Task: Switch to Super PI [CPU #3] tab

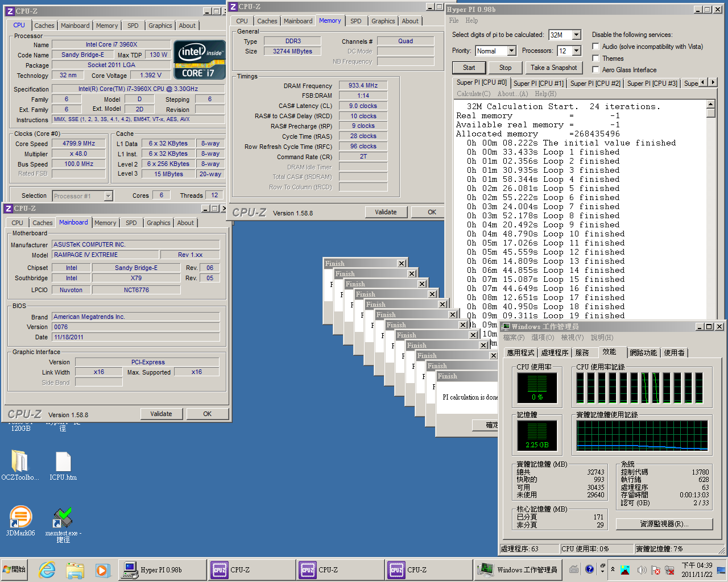Action: 652,84
